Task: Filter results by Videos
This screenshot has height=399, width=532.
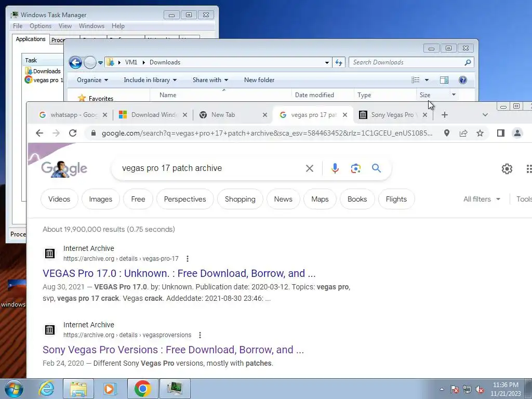Action: click(x=59, y=199)
